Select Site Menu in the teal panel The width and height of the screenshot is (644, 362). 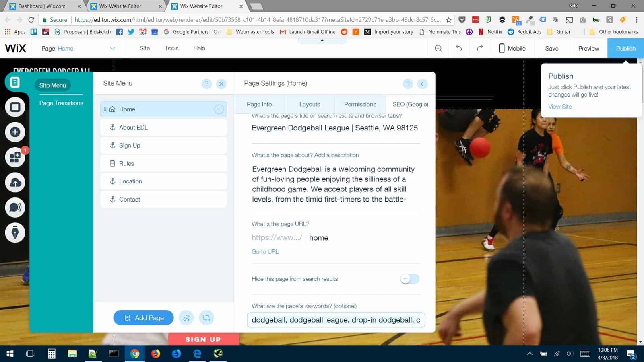(x=53, y=85)
